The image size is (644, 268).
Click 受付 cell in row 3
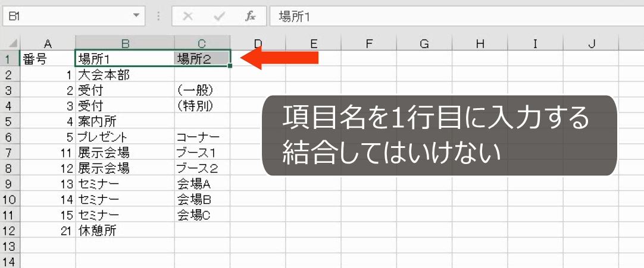pos(125,90)
